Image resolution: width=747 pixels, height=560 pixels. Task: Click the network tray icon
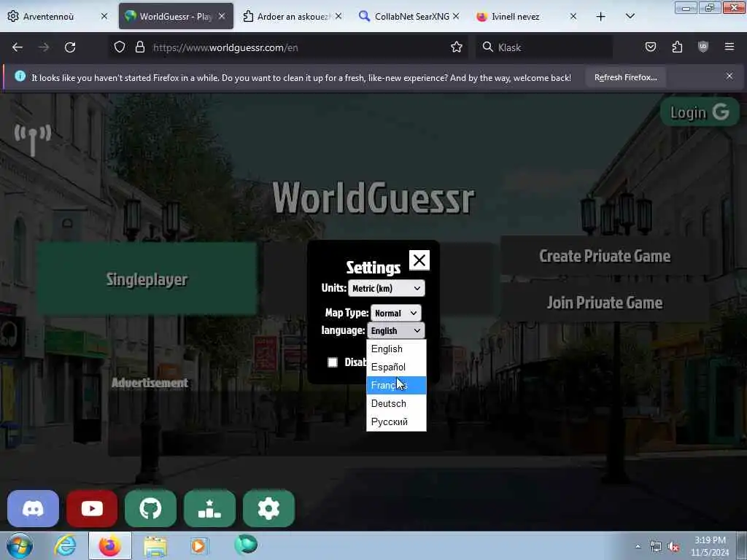pyautogui.click(x=656, y=547)
